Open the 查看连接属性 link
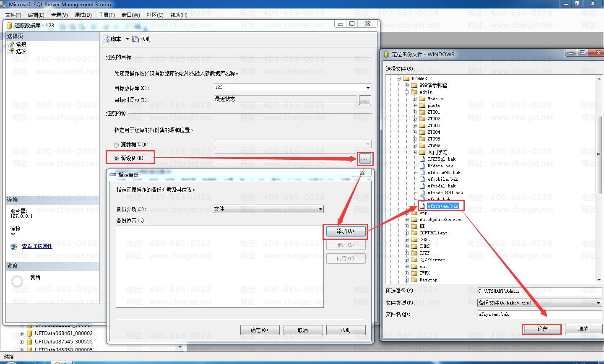 [x=37, y=246]
